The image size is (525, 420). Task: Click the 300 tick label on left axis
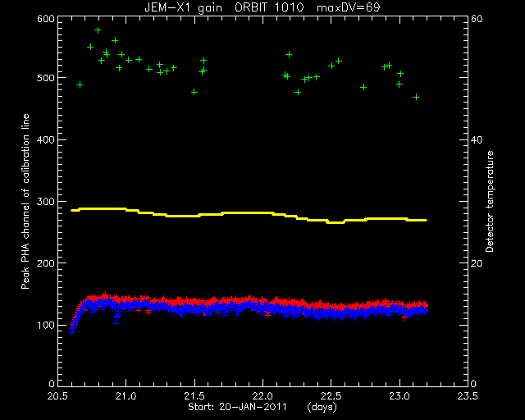(x=46, y=201)
